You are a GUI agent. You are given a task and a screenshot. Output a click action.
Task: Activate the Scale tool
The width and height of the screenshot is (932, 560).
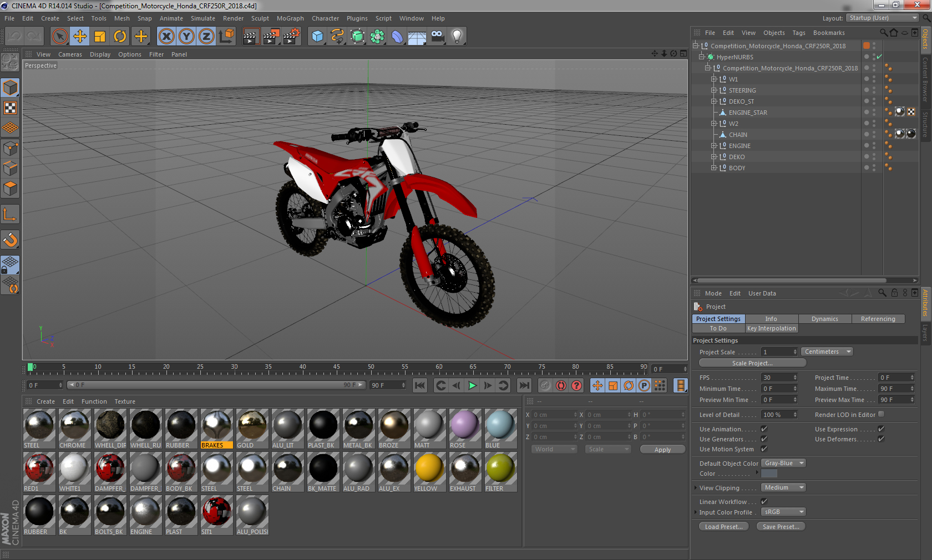[x=100, y=37]
